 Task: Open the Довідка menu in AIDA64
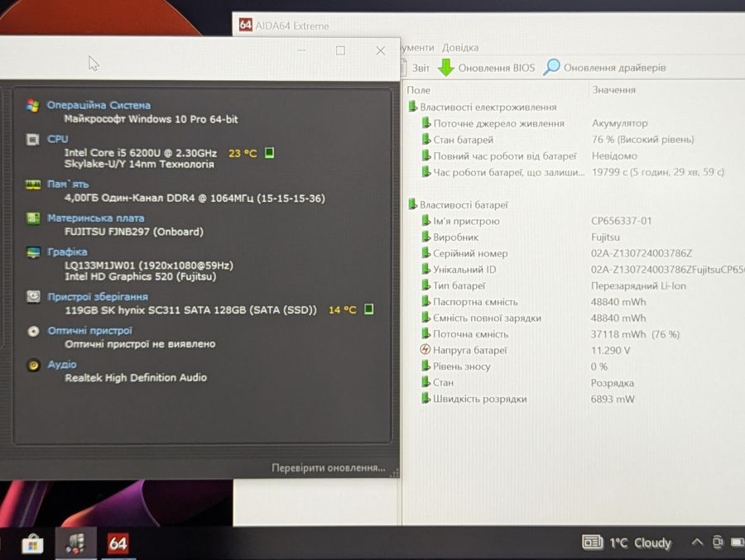point(460,47)
